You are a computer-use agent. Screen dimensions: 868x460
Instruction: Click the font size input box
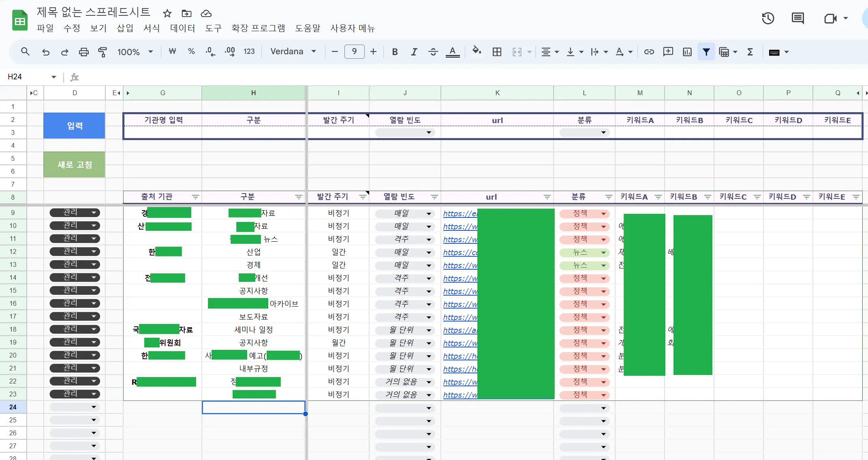pyautogui.click(x=354, y=52)
